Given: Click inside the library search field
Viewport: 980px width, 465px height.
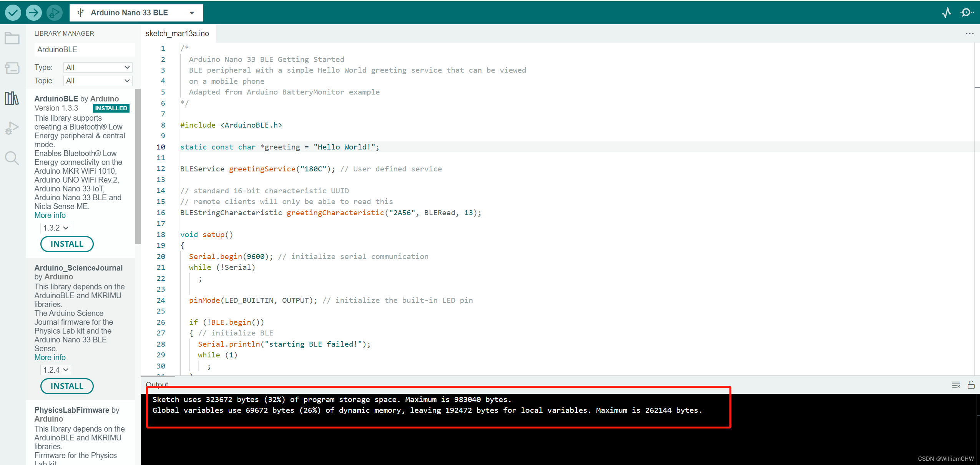Looking at the screenshot, I should point(84,49).
